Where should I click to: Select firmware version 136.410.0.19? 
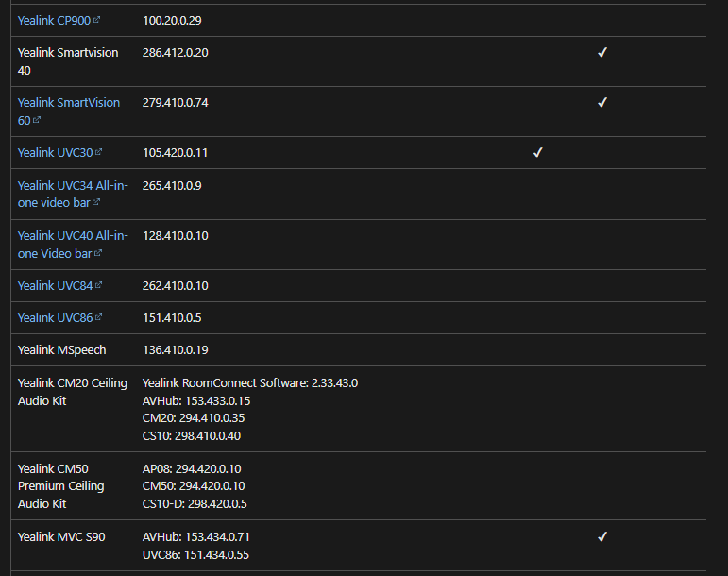175,350
